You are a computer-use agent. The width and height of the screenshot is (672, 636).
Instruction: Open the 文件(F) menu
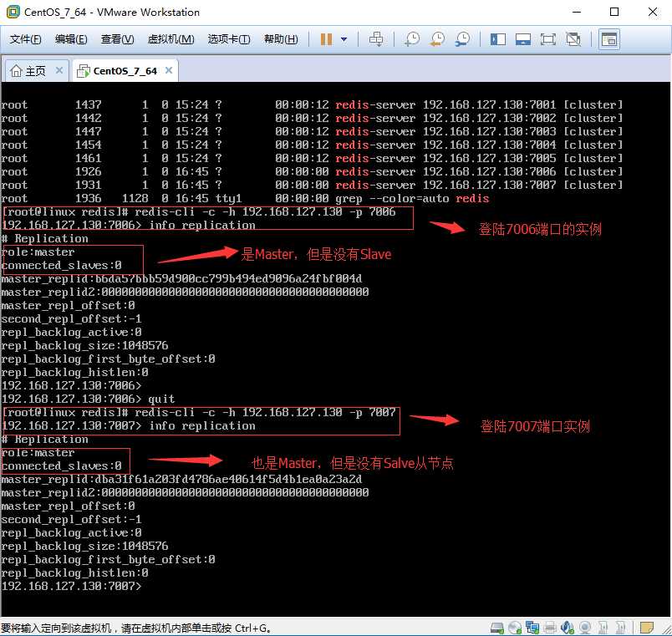point(26,39)
